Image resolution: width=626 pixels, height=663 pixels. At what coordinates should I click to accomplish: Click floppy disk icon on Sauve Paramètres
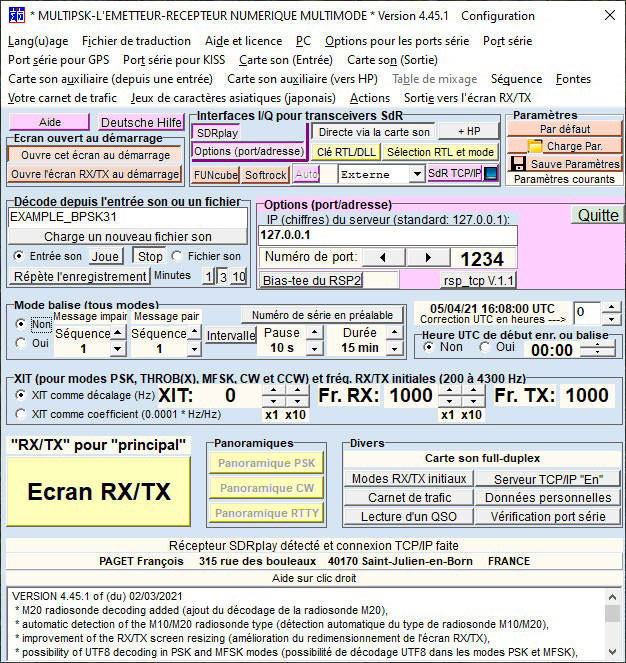(x=518, y=164)
